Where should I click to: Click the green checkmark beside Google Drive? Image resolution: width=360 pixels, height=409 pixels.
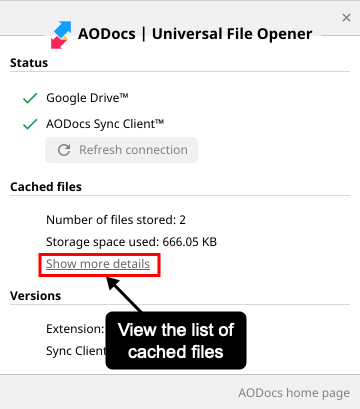point(30,98)
